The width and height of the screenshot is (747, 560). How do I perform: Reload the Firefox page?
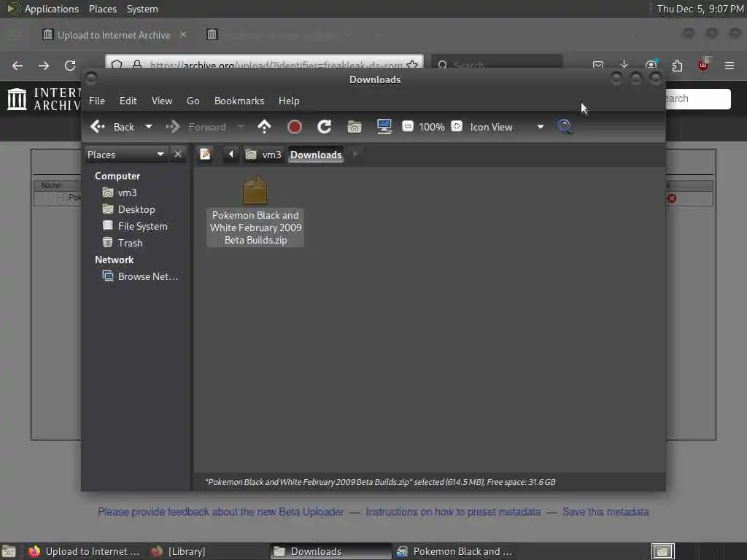[70, 65]
